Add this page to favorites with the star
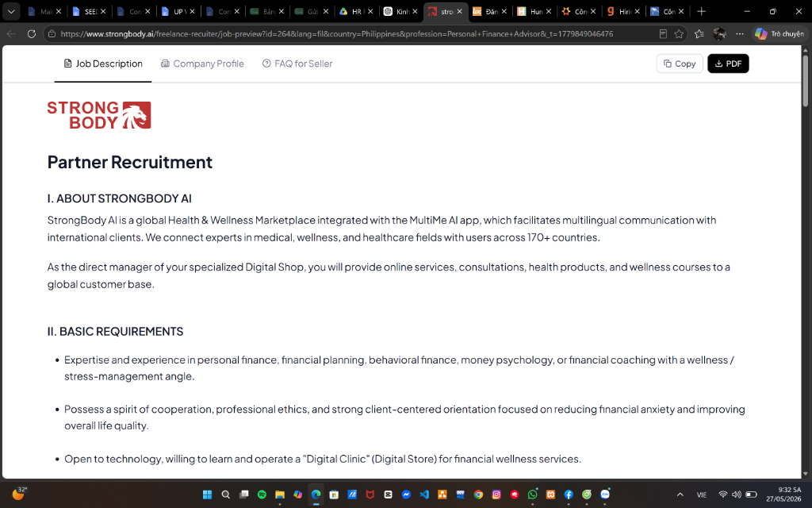The width and height of the screenshot is (812, 508). [x=679, y=33]
